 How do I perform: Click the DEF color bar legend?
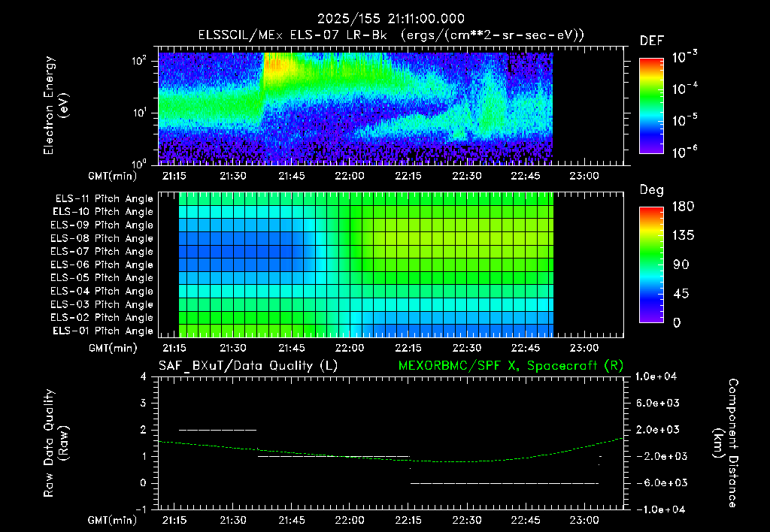(x=651, y=106)
